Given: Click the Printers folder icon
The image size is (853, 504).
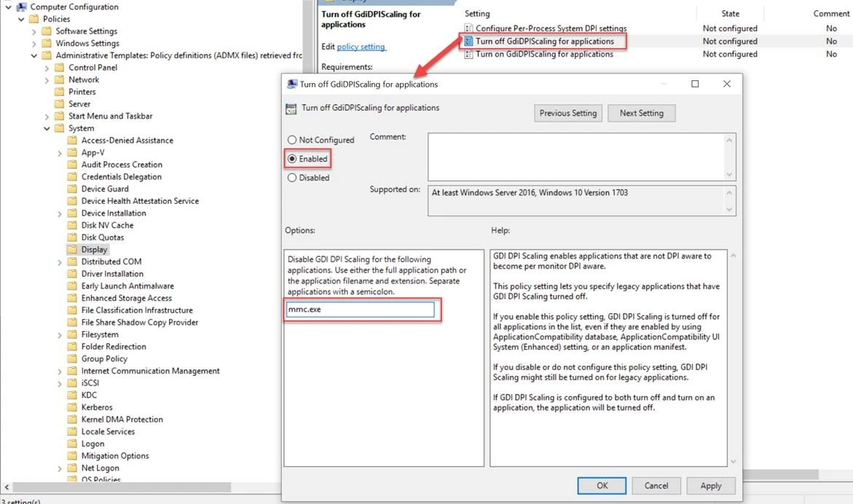Looking at the screenshot, I should [60, 92].
